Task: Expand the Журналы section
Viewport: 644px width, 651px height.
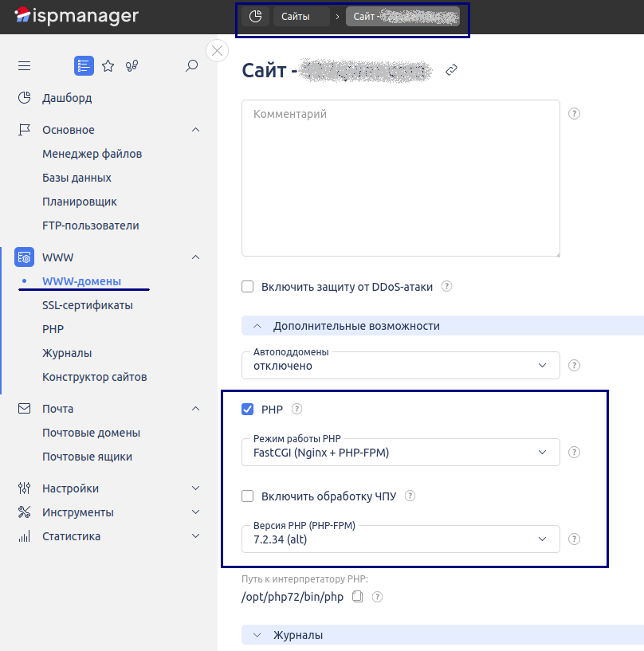Action: coord(297,635)
